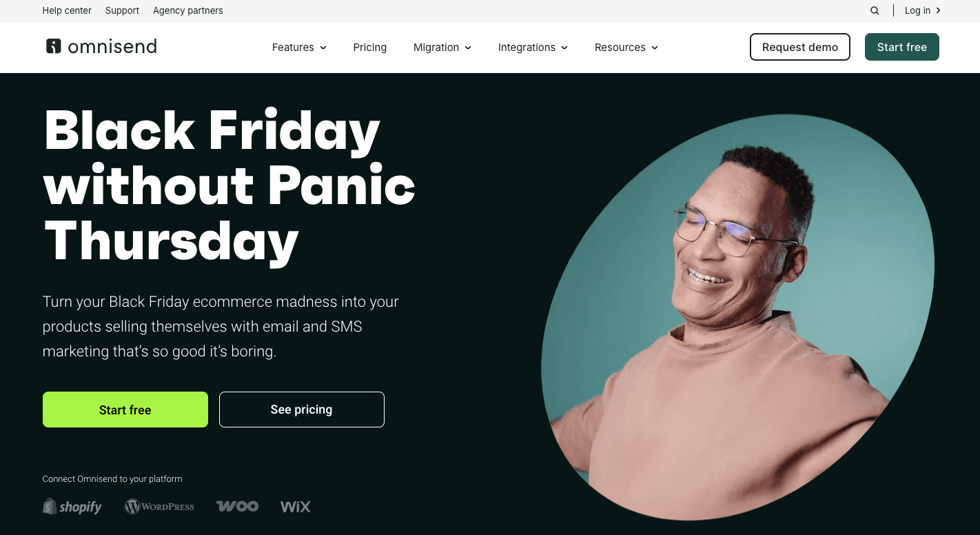This screenshot has width=980, height=535.
Task: Open the Resources dropdown menu
Action: [x=626, y=47]
